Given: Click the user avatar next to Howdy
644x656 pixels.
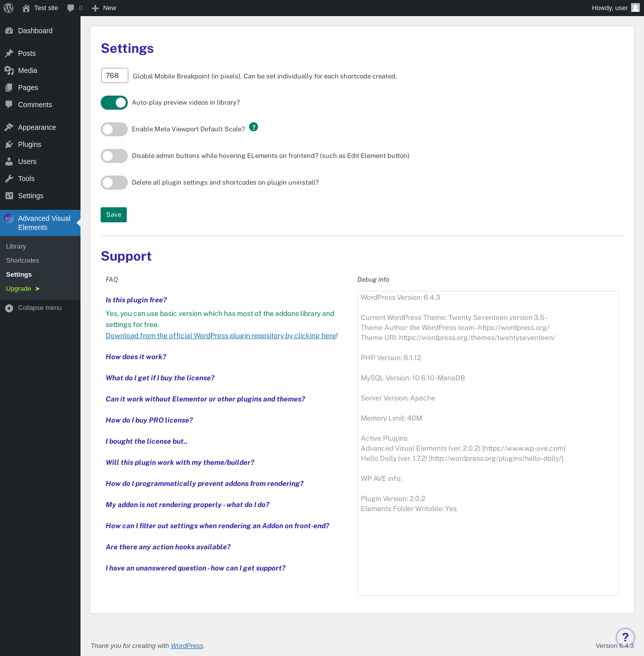Looking at the screenshot, I should (635, 8).
